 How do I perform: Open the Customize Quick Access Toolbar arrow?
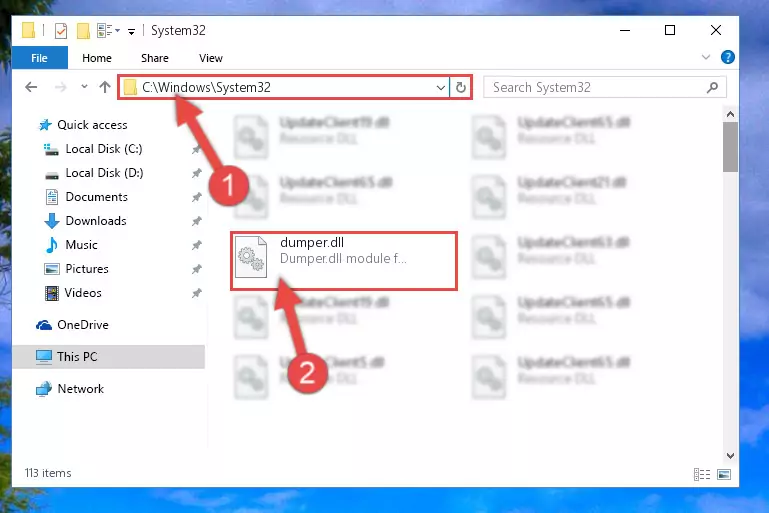pos(131,32)
